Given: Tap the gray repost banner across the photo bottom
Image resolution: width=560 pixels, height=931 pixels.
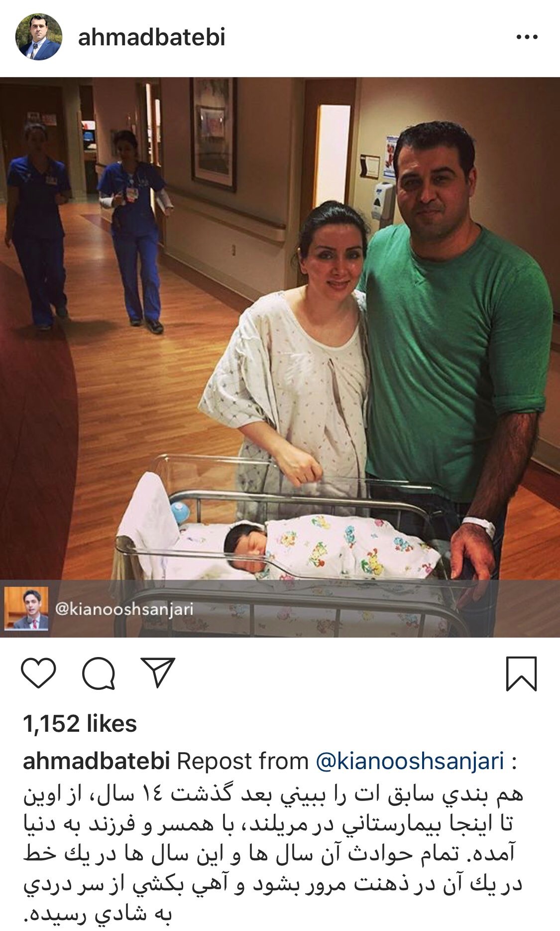Looking at the screenshot, I should point(280,609).
